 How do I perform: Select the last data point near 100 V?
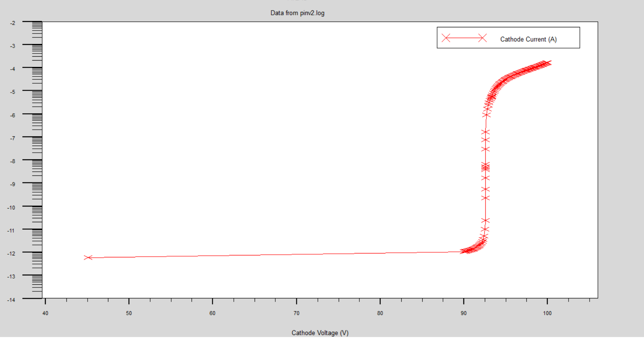tap(547, 63)
